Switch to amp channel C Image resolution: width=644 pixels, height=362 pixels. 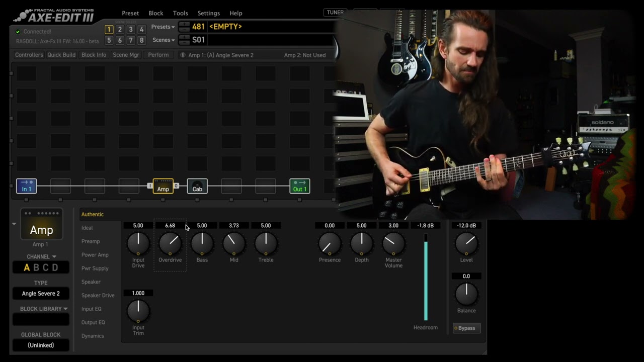pyautogui.click(x=46, y=267)
